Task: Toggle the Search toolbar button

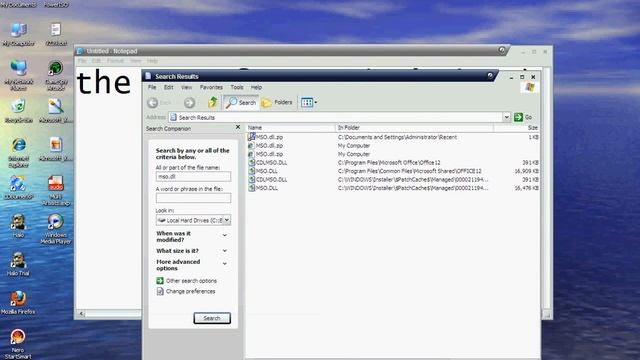Action: pos(241,102)
